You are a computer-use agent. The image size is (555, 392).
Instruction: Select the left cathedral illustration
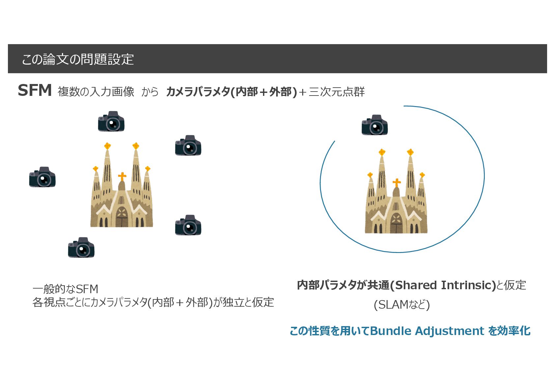coord(122,185)
